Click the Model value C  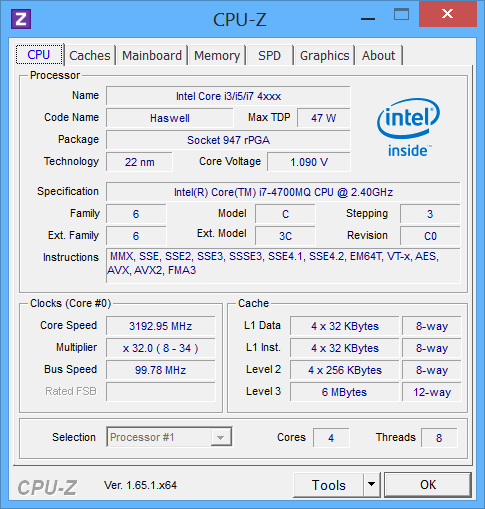click(x=285, y=214)
